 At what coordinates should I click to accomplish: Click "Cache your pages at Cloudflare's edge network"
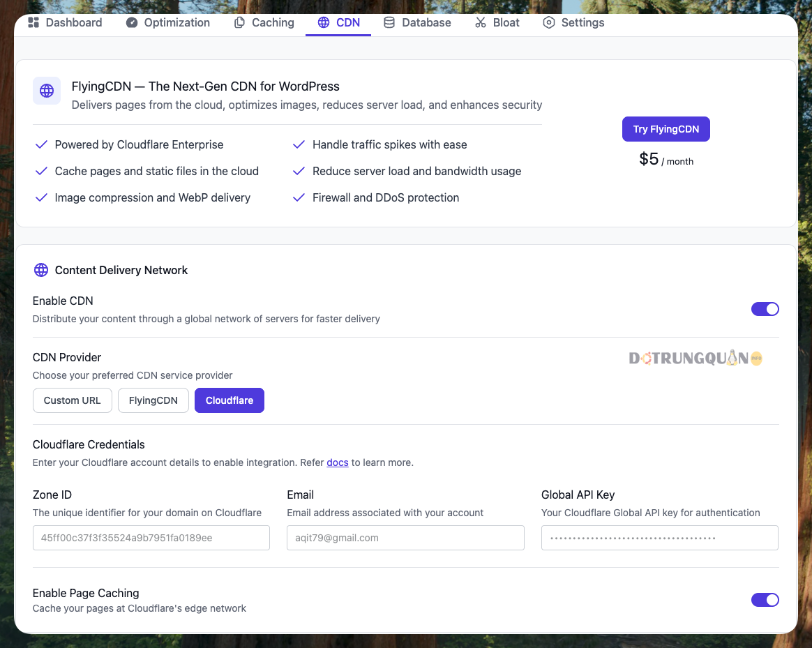(x=140, y=608)
